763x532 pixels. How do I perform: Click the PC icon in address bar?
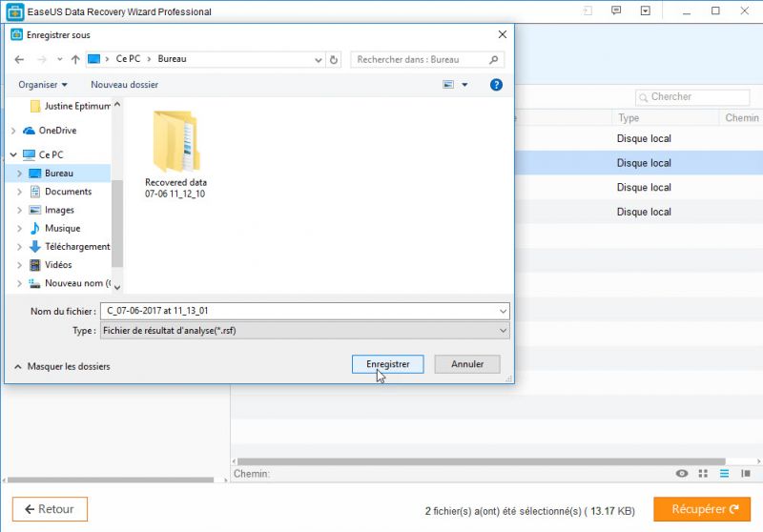pos(93,59)
